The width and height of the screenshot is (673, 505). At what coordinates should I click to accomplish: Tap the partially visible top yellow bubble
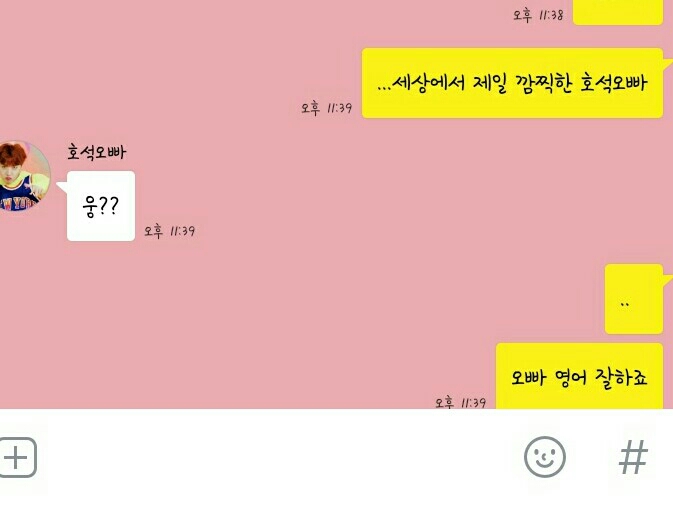(x=618, y=12)
